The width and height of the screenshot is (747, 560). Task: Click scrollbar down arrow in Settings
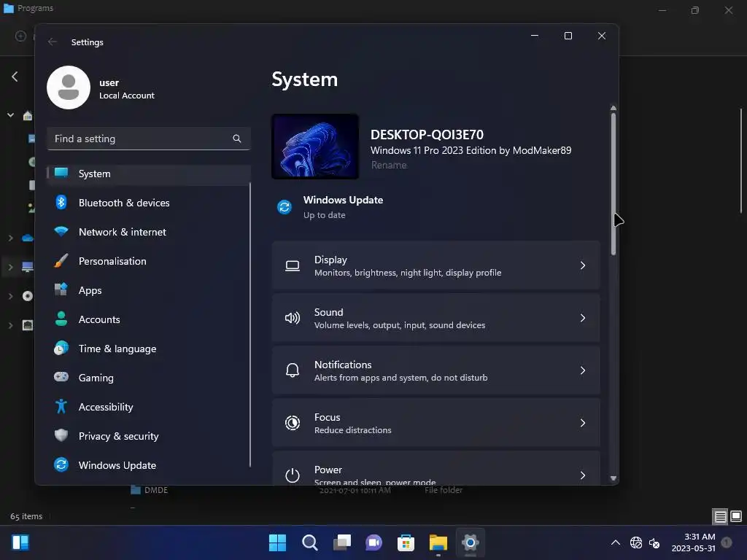[613, 478]
